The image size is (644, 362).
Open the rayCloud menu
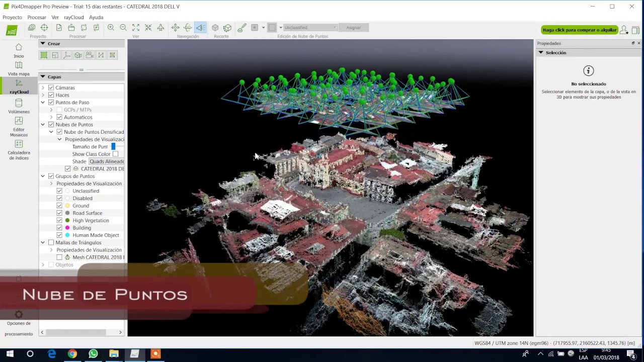coord(74,17)
